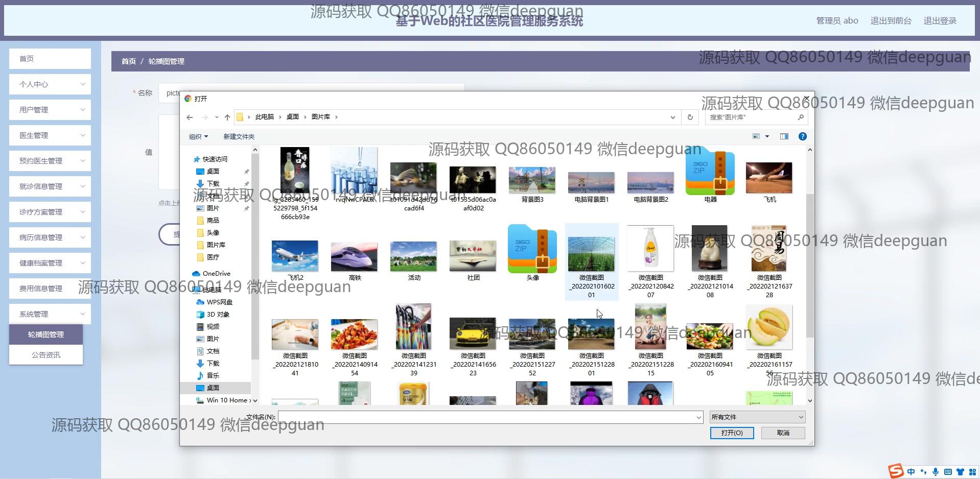Viewport: 980px width, 479px height.
Task: Select the 高铁 train thumbnail
Action: [355, 257]
